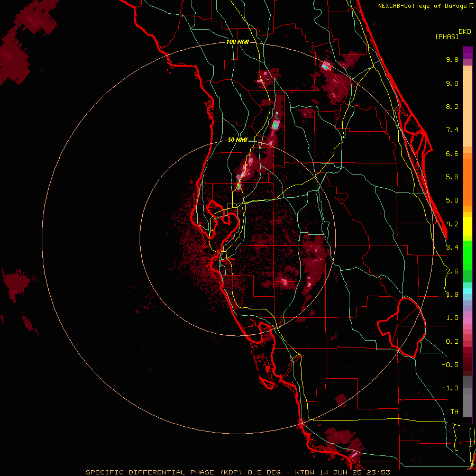Screen dimensions: 476x476
Task: Pick the purple segment at the color bar top
Action: [x=467, y=53]
